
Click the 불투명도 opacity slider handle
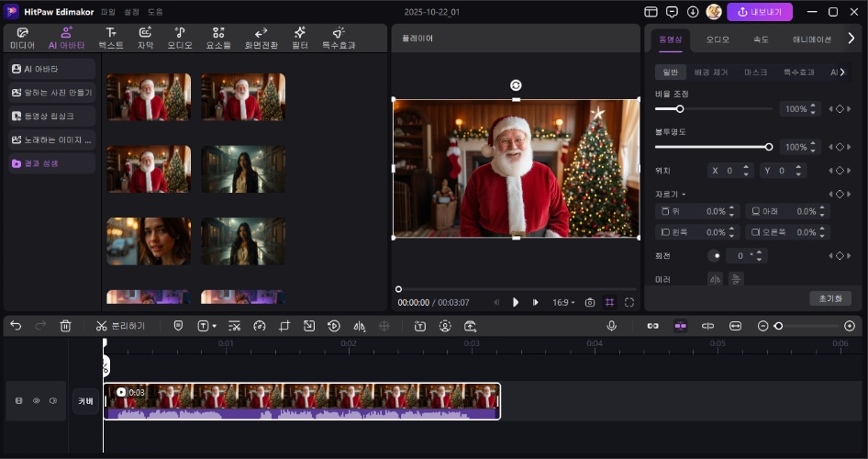click(x=769, y=147)
